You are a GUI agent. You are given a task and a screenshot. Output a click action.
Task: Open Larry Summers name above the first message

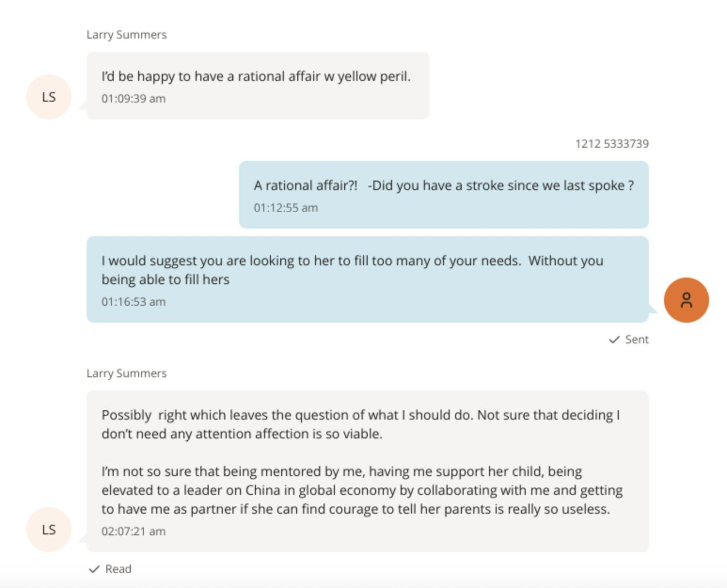pyautogui.click(x=126, y=35)
